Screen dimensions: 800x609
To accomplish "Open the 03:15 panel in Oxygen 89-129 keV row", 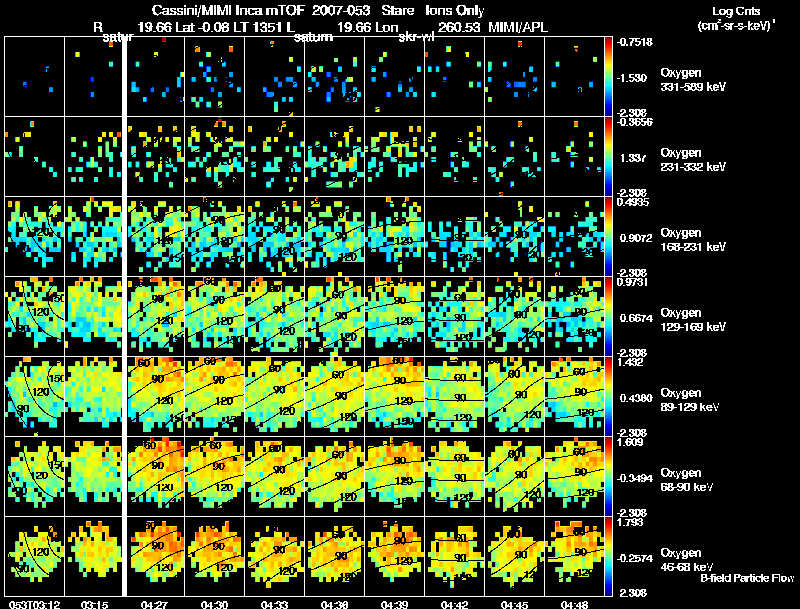I will pos(93,397).
